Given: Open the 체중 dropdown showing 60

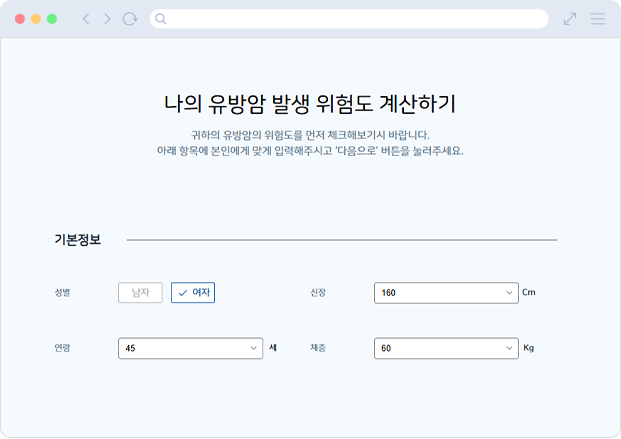Looking at the screenshot, I should [445, 348].
